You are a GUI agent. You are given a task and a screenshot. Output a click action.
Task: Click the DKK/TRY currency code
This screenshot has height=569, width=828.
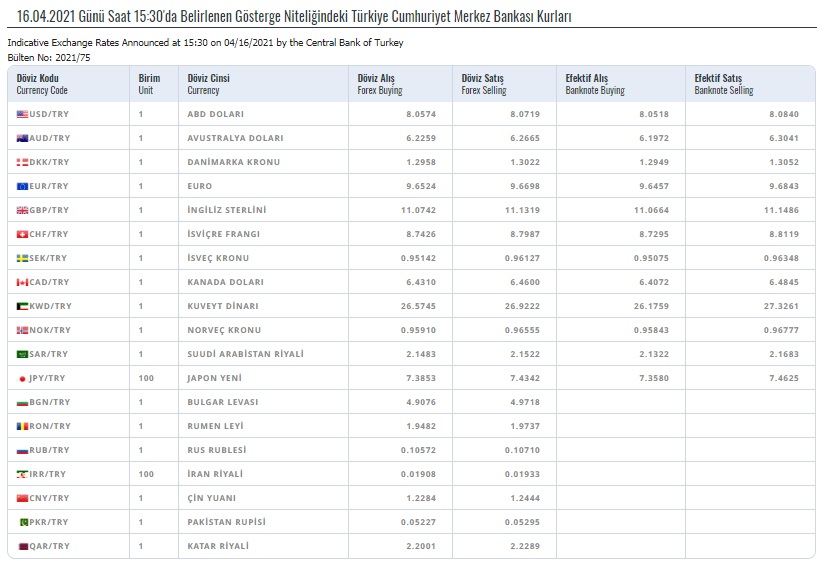(48, 162)
